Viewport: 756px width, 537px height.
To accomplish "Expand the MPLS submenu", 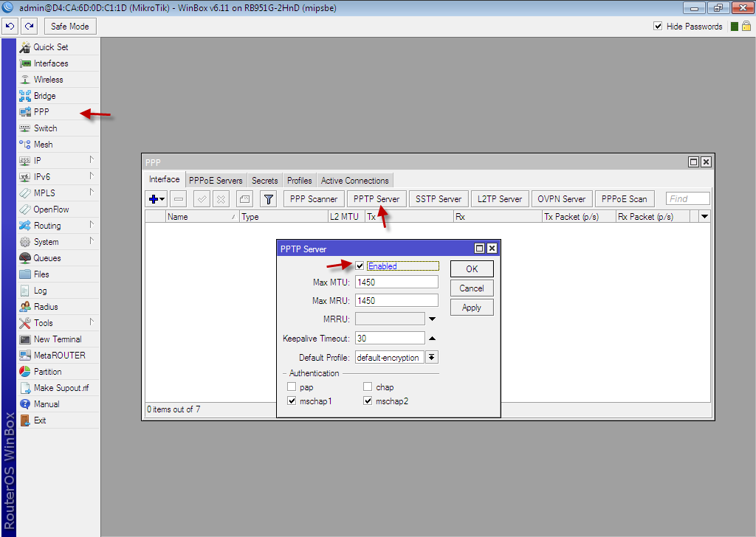I will (92, 193).
